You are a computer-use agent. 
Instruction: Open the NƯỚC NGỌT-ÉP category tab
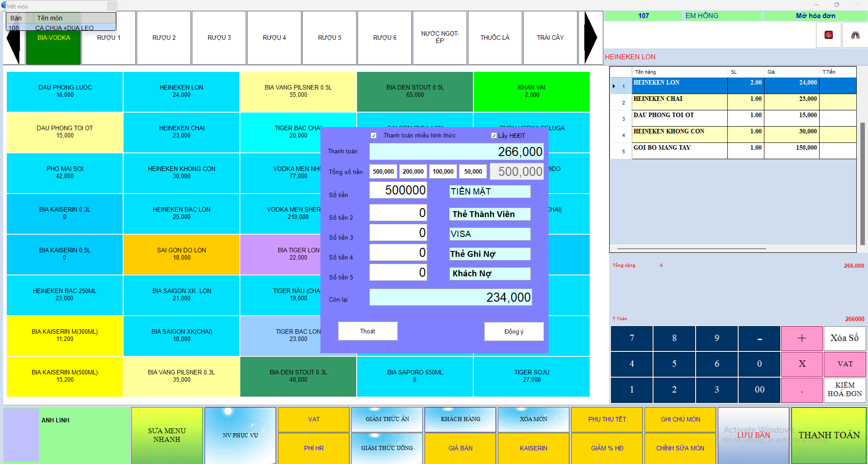click(x=440, y=38)
